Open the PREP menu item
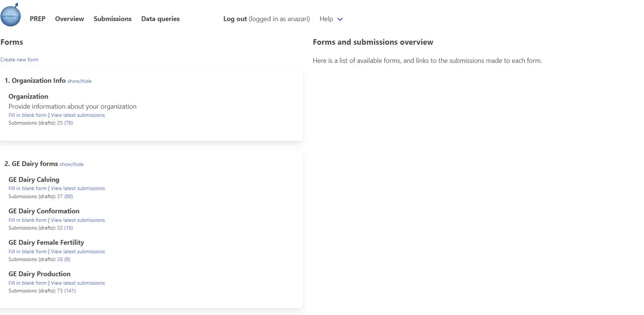The height and width of the screenshot is (315, 644). coord(37,19)
